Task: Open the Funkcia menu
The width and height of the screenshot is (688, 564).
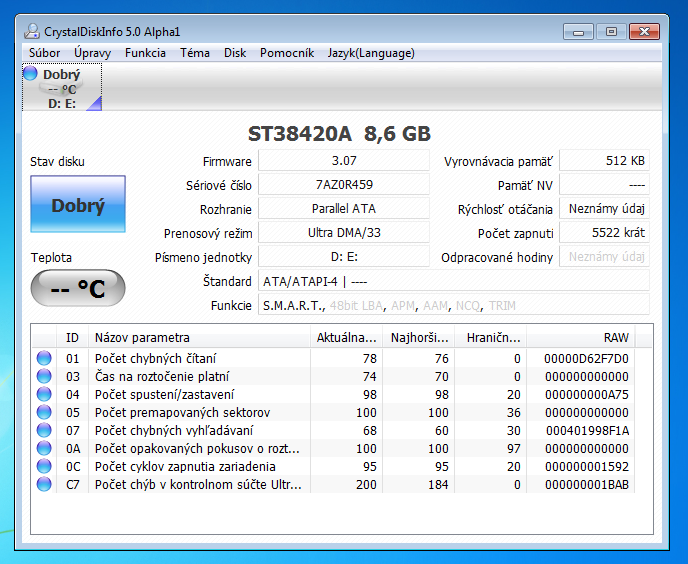Action: point(145,53)
